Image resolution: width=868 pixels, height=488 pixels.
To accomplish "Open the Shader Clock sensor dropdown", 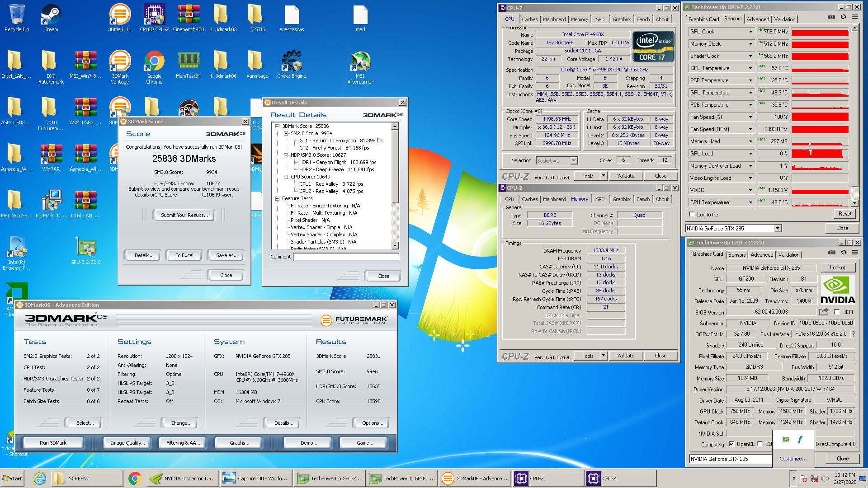I will click(x=750, y=56).
